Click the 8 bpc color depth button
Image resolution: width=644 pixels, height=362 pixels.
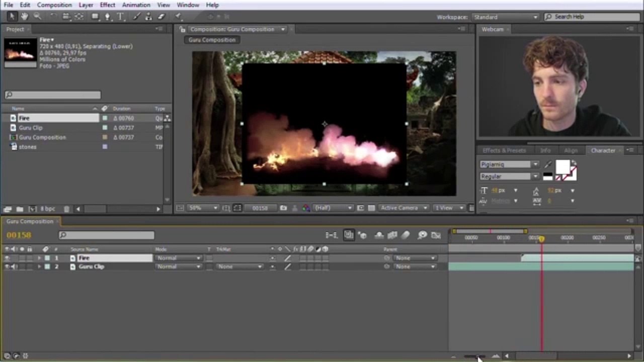pos(48,209)
